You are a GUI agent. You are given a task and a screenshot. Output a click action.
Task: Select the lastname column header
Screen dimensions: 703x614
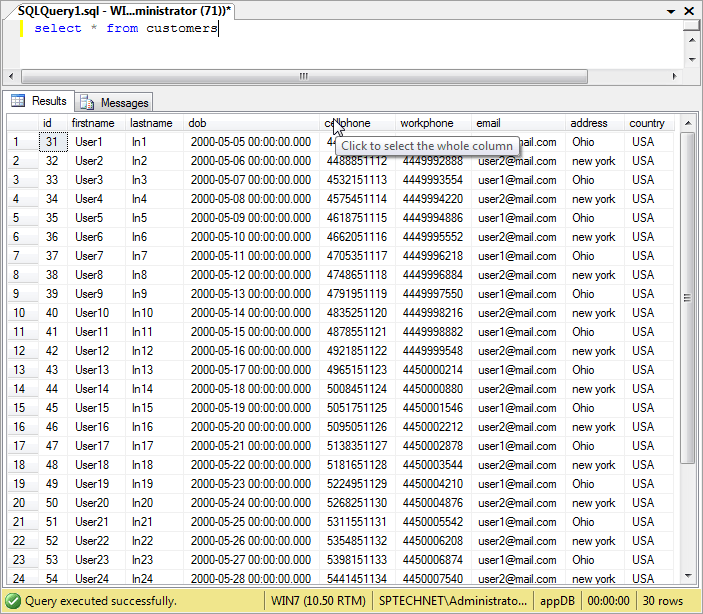tap(155, 123)
